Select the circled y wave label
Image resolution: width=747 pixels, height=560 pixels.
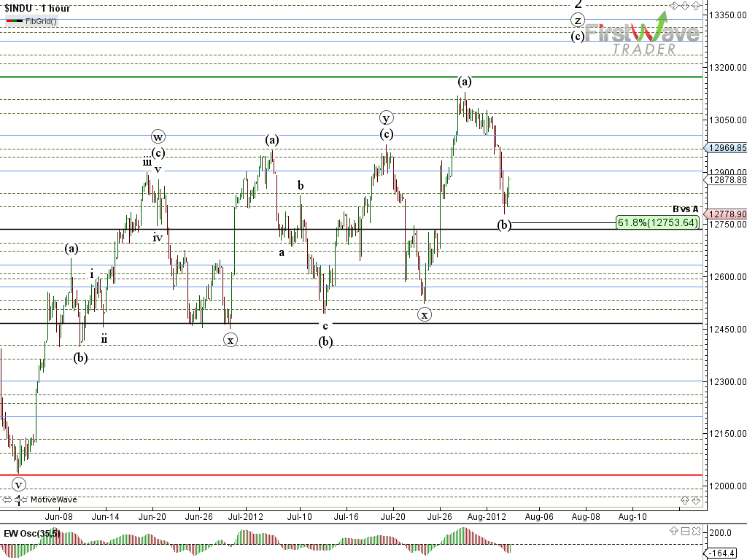[x=387, y=117]
